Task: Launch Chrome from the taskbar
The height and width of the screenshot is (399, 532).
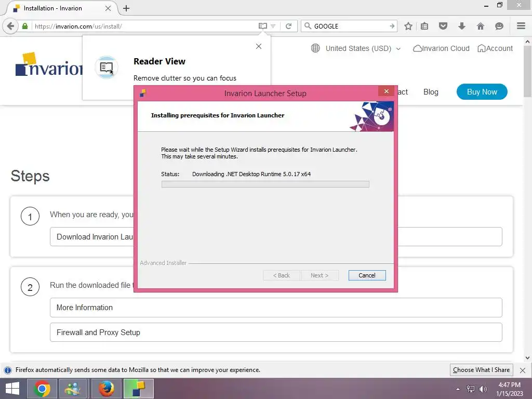Action: [42, 389]
